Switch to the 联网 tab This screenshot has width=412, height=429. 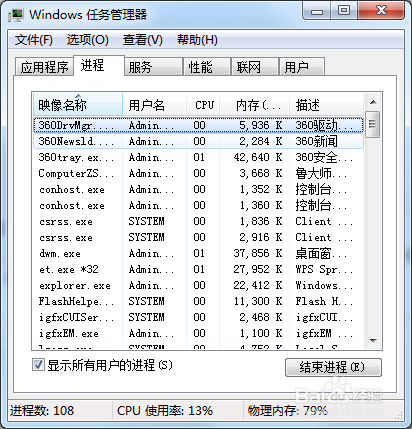tap(255, 67)
